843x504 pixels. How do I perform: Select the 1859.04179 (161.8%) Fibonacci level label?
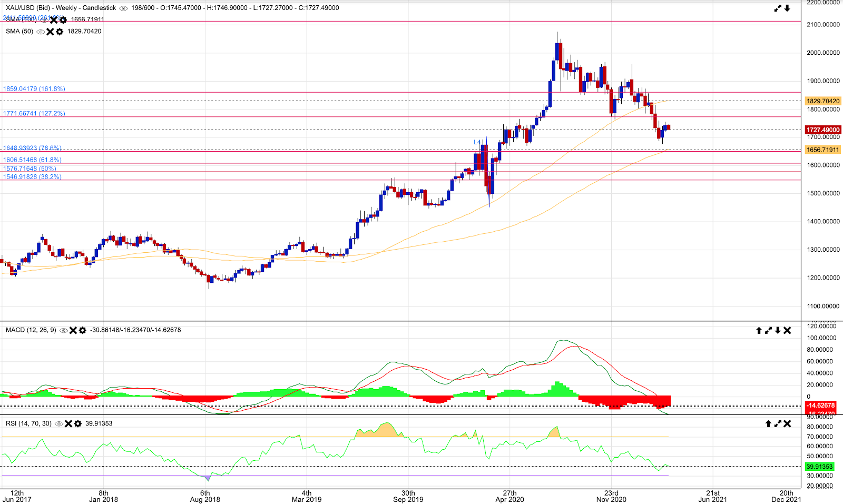pyautogui.click(x=34, y=89)
